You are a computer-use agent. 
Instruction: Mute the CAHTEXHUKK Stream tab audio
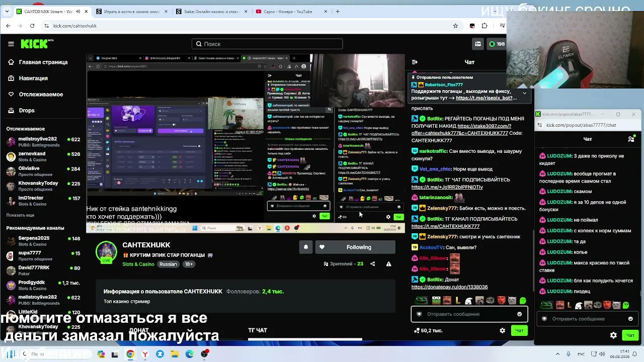click(77, 12)
